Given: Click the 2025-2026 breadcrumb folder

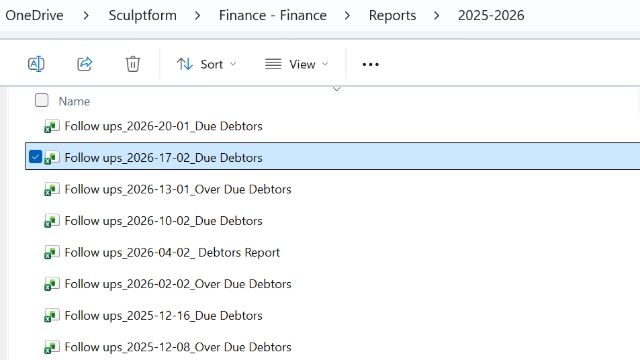Looking at the screenshot, I should 491,15.
